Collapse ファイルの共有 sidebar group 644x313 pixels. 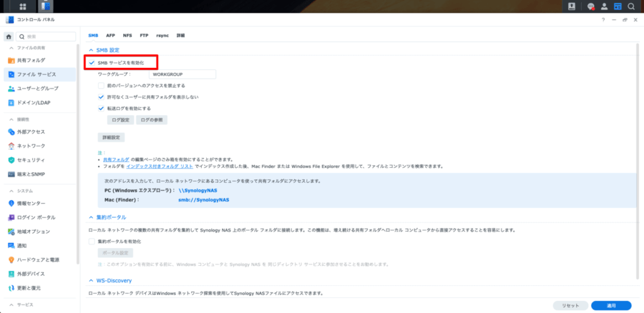click(11, 48)
